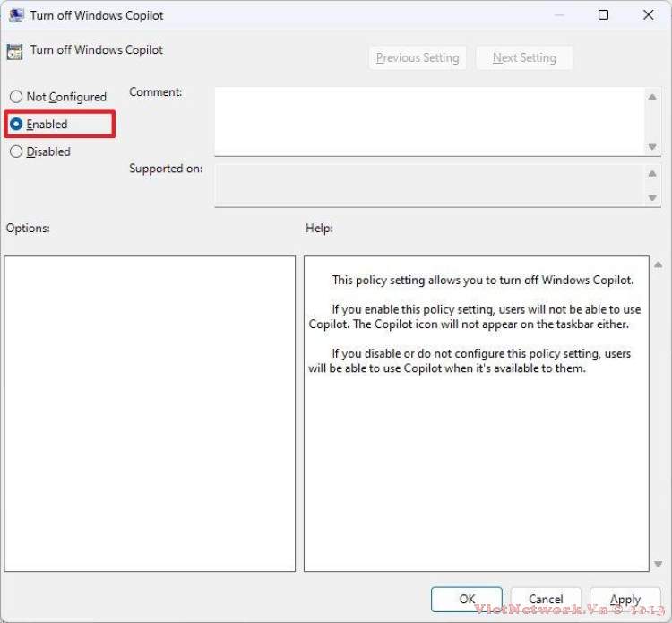672x623 pixels.
Task: Click the 'This policy setting allows' help sentence
Action: pyautogui.click(x=483, y=280)
